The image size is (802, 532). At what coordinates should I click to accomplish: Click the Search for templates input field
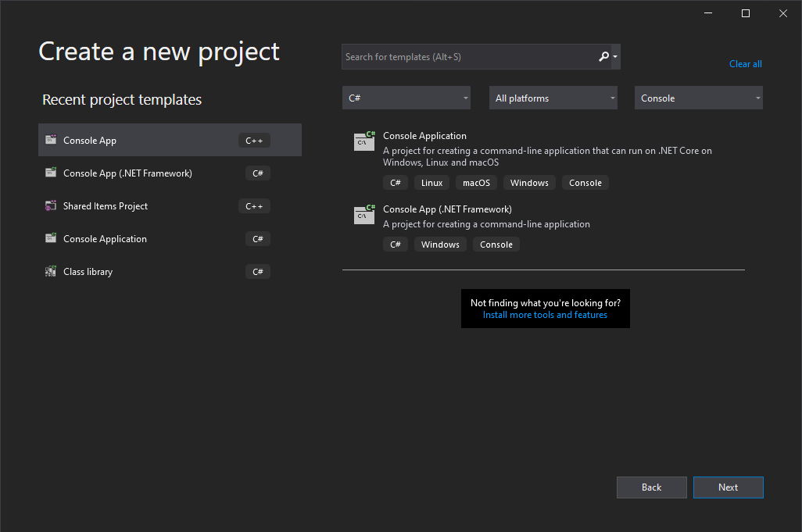pyautogui.click(x=469, y=56)
